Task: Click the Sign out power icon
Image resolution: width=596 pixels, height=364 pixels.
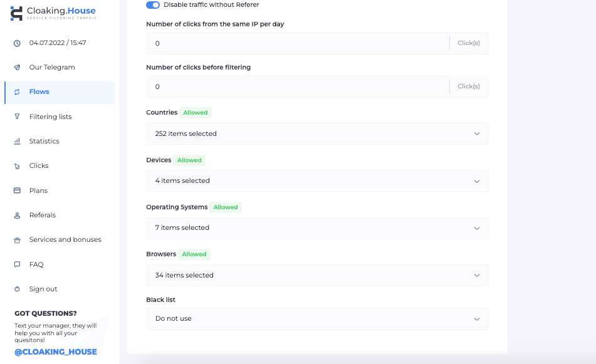Action: pyautogui.click(x=17, y=289)
